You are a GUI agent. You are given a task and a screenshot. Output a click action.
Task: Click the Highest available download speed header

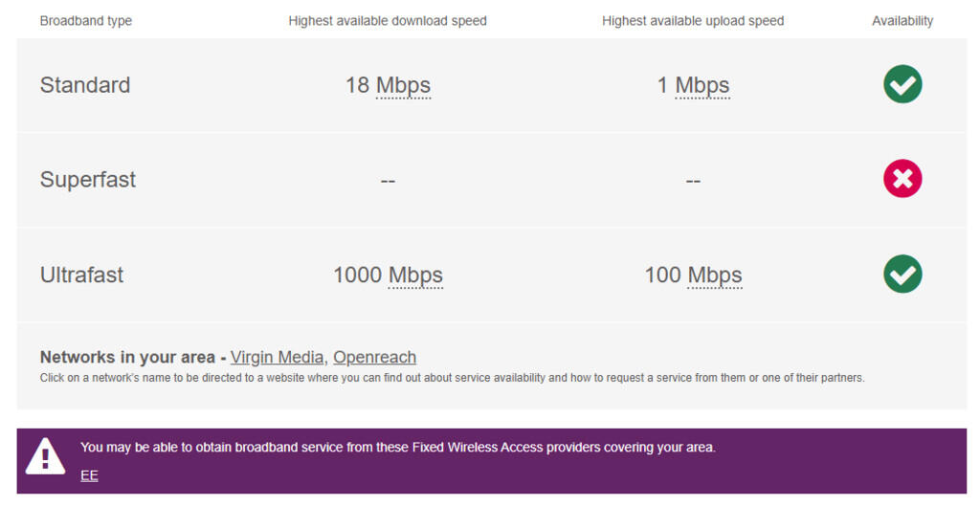coord(388,21)
